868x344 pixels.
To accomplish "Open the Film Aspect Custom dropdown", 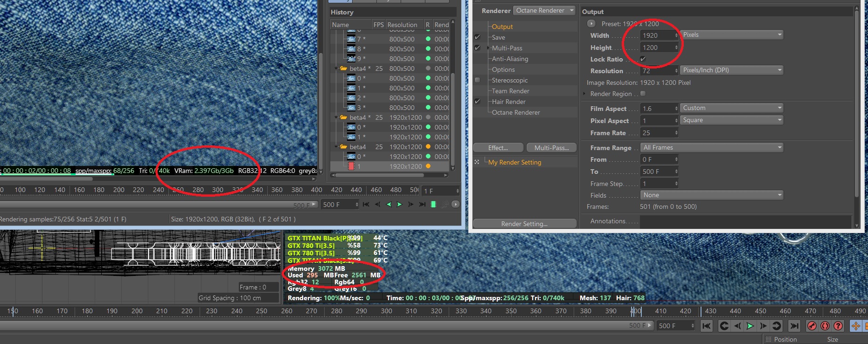I will pos(732,108).
